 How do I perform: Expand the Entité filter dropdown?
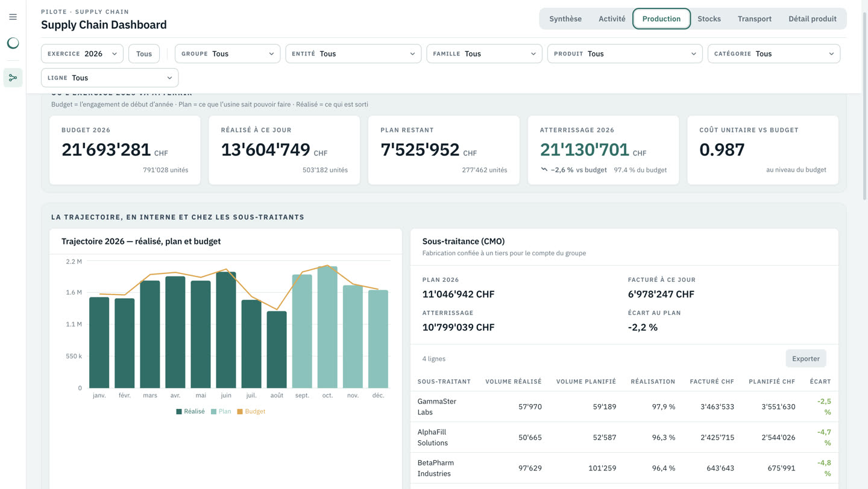[353, 54]
